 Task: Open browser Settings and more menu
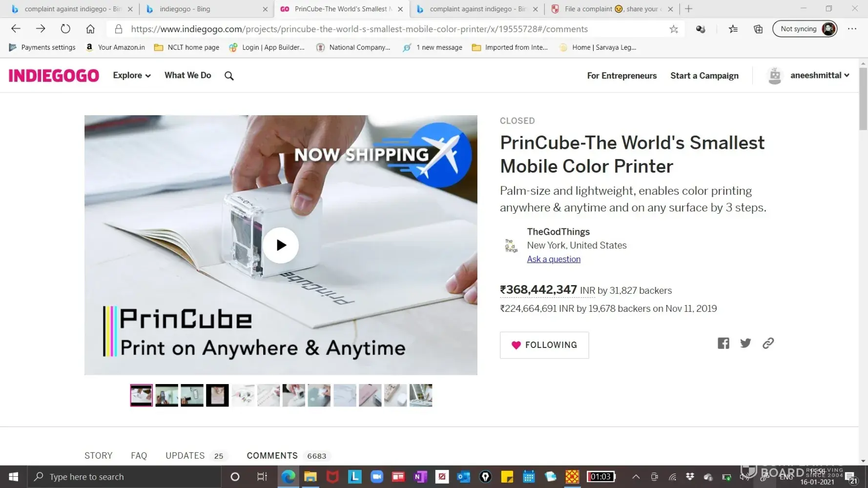tap(852, 29)
